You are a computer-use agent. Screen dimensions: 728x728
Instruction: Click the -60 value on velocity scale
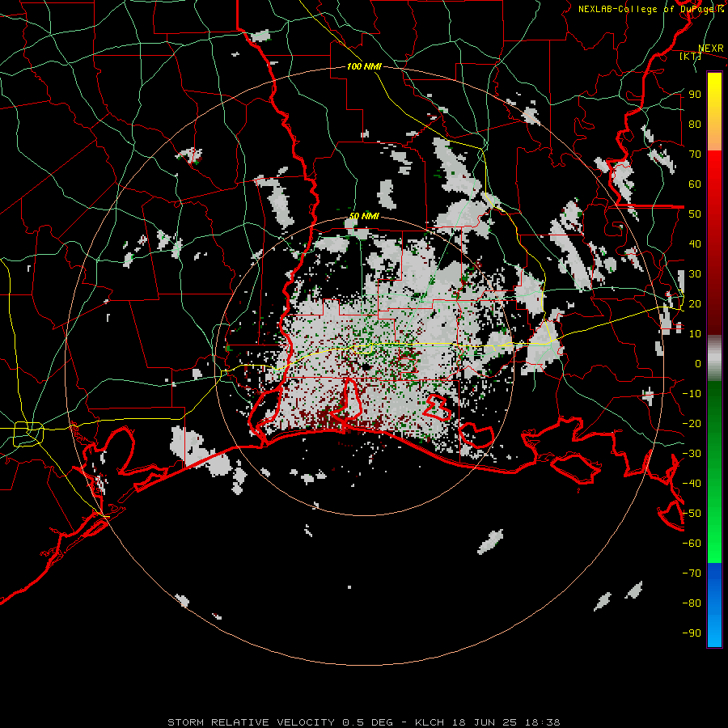(x=692, y=544)
